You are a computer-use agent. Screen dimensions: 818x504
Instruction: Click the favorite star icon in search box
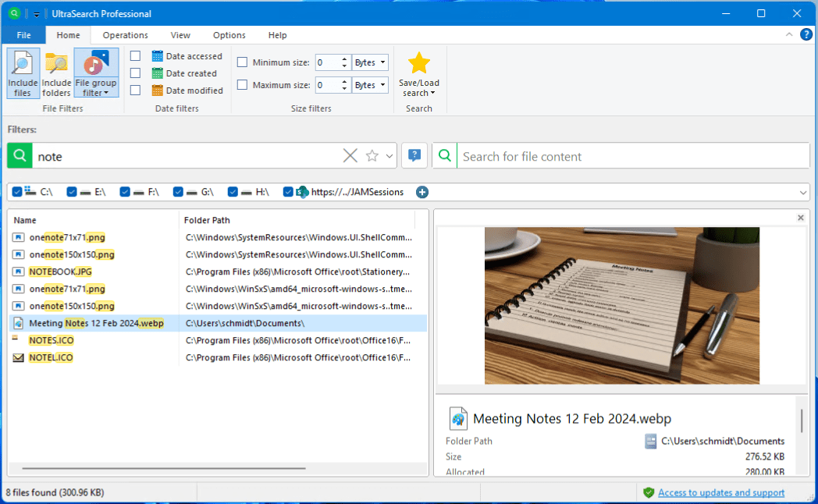point(372,156)
